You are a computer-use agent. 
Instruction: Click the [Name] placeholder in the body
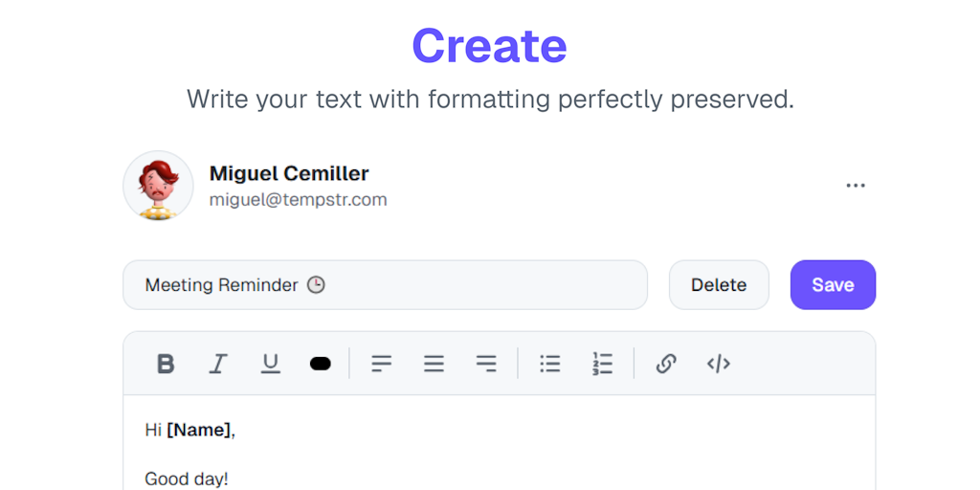pos(199,431)
